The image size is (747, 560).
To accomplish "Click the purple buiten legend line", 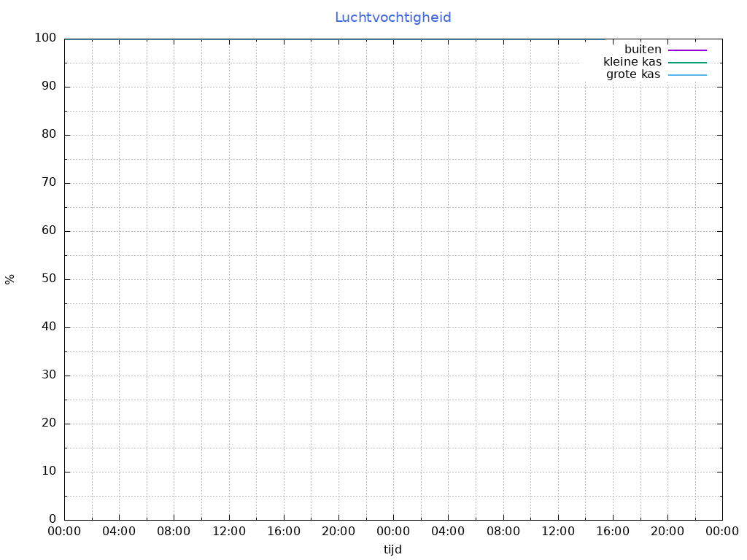I will point(687,50).
